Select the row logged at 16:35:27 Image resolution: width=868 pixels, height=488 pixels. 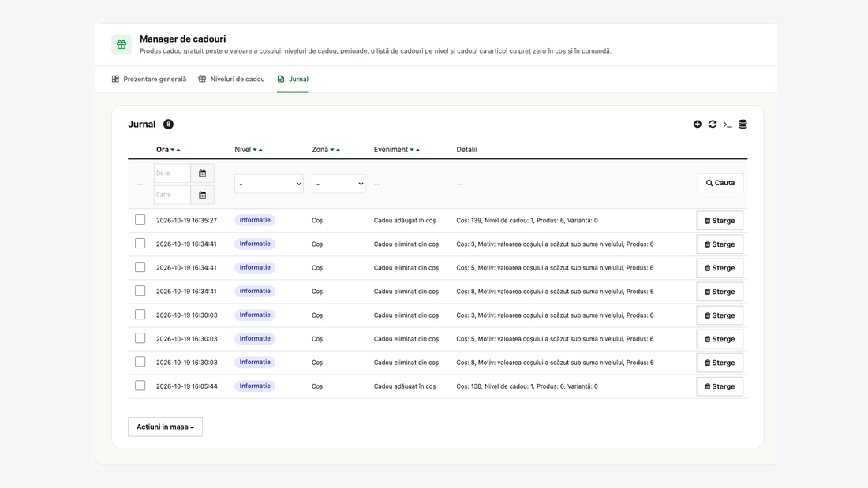tap(140, 220)
